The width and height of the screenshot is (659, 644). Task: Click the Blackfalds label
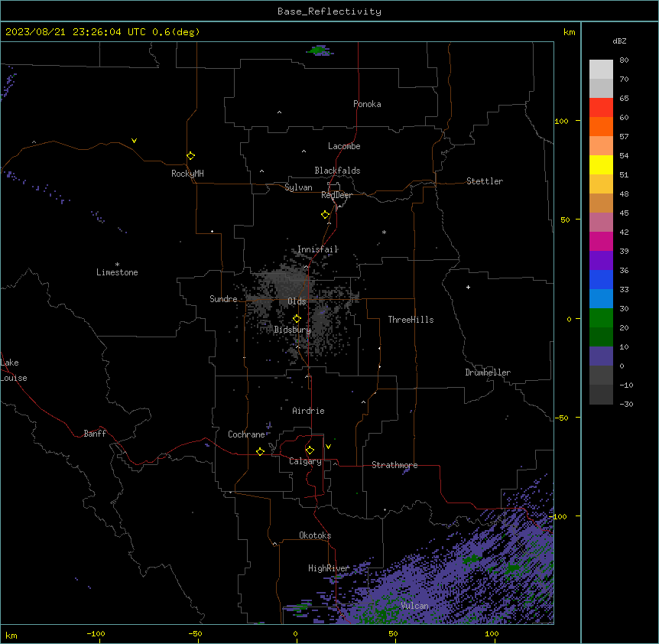pyautogui.click(x=337, y=171)
